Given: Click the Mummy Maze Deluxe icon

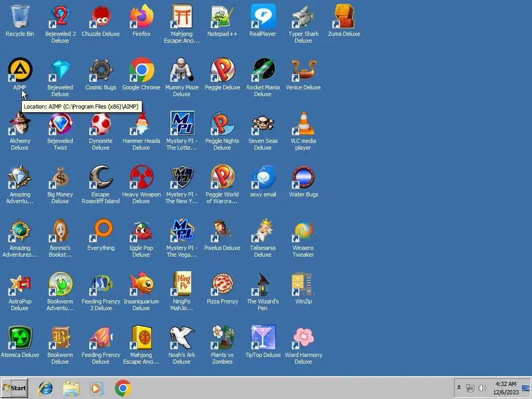Looking at the screenshot, I should (x=182, y=70).
